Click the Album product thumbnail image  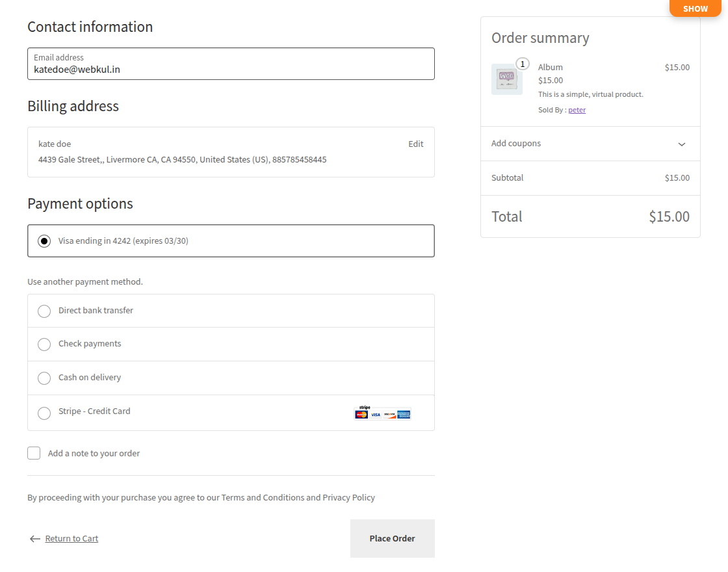pyautogui.click(x=506, y=79)
